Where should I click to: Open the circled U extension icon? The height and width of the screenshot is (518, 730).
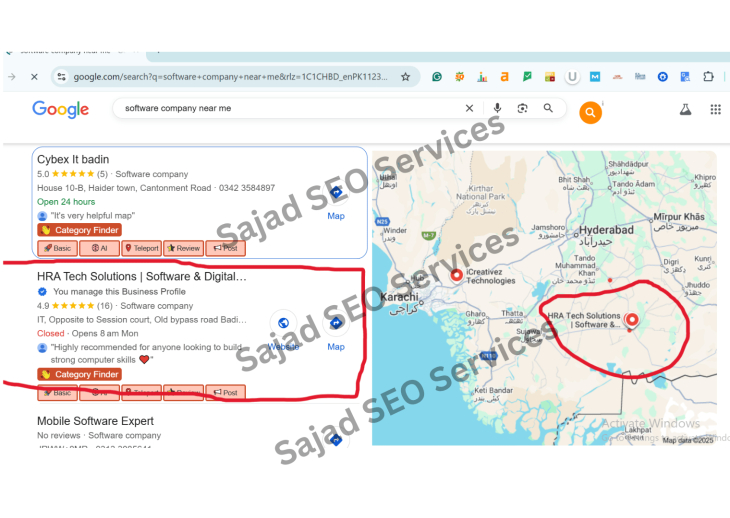[x=572, y=77]
